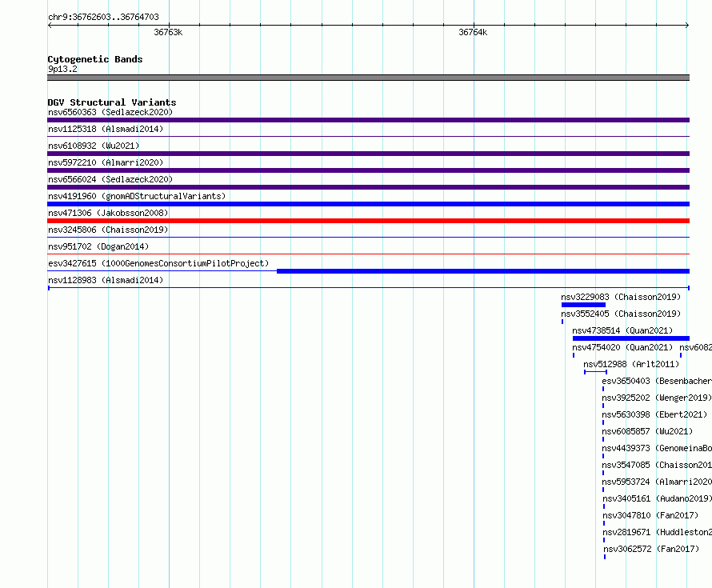Select nsv3047810 (Fan2017) label
Screen dimensions: 712x588
(x=650, y=515)
